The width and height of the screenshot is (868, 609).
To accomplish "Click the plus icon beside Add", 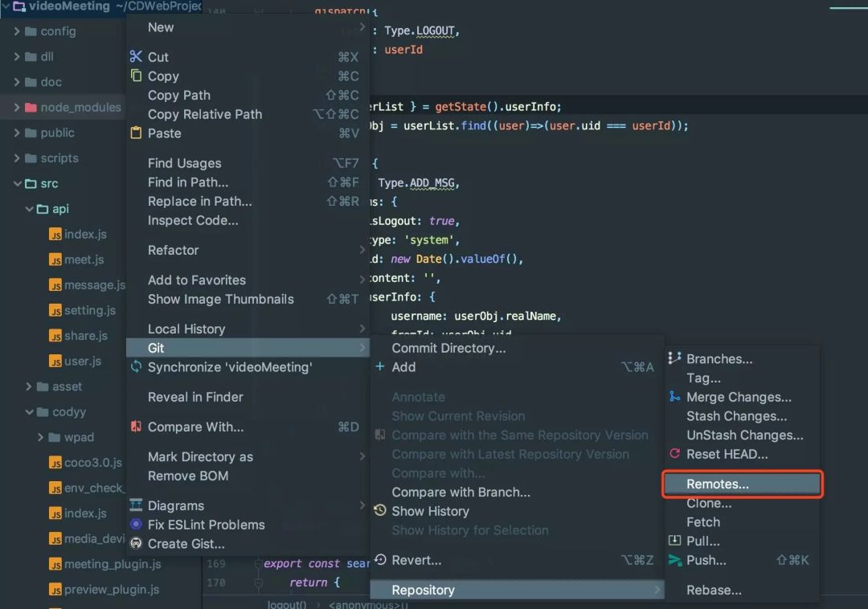I will [379, 366].
